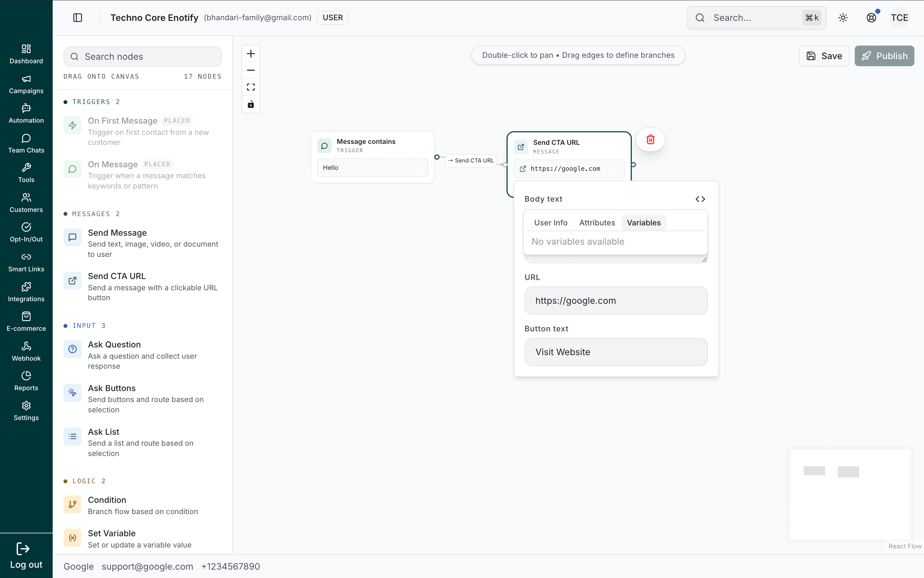The height and width of the screenshot is (578, 924).
Task: Zoom in on the canvas
Action: click(251, 54)
